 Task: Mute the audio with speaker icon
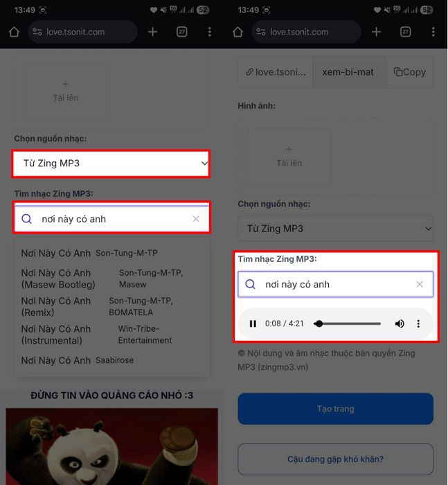400,324
